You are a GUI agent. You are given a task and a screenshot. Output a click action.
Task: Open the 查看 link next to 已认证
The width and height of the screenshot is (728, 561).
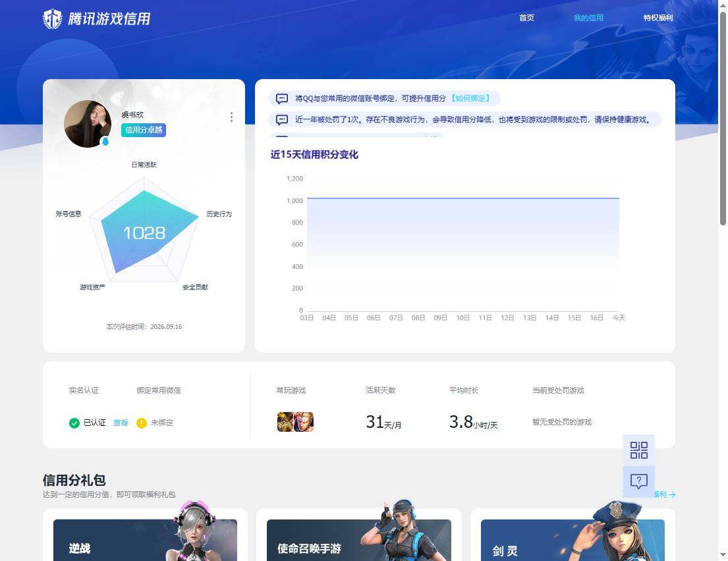[x=121, y=423]
